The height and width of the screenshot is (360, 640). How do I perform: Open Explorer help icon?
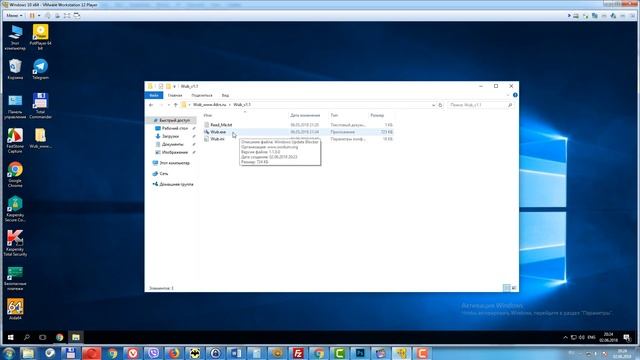click(515, 95)
